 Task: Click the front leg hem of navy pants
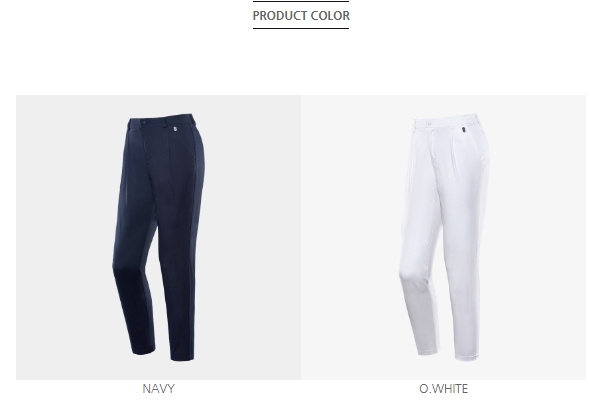182,357
